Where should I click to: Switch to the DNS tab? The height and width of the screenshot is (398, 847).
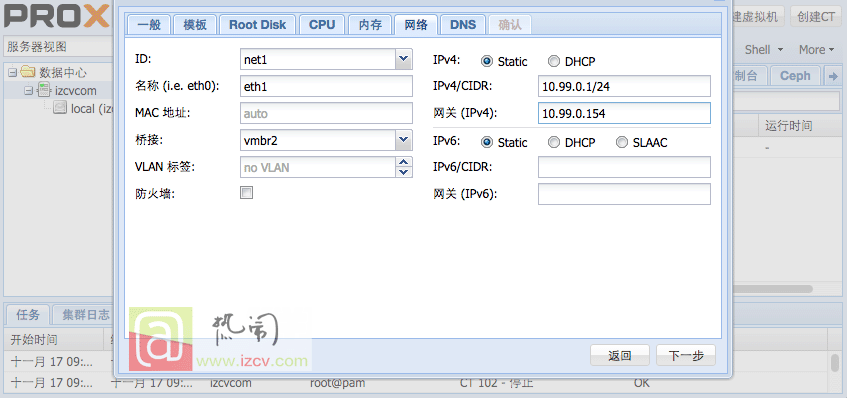click(x=463, y=25)
